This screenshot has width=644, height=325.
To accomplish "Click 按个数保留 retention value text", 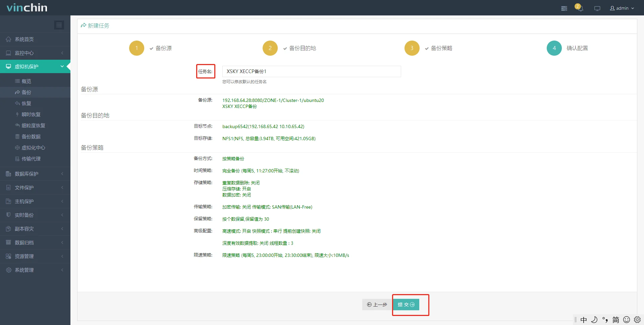I will (246, 219).
